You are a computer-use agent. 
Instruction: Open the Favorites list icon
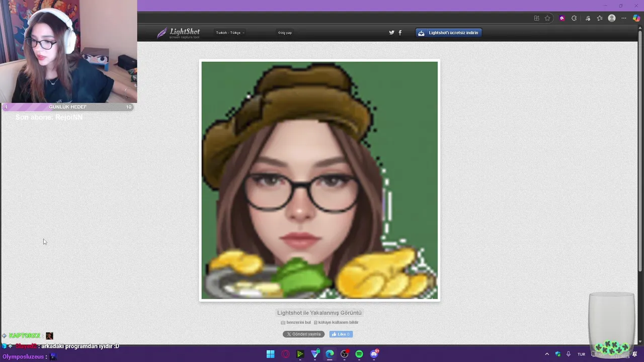(x=600, y=18)
